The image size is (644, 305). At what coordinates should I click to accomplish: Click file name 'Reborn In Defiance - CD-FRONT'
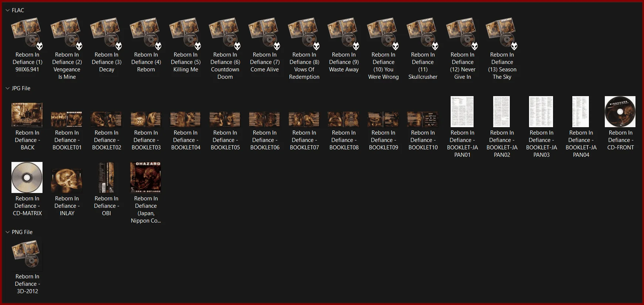pos(621,140)
